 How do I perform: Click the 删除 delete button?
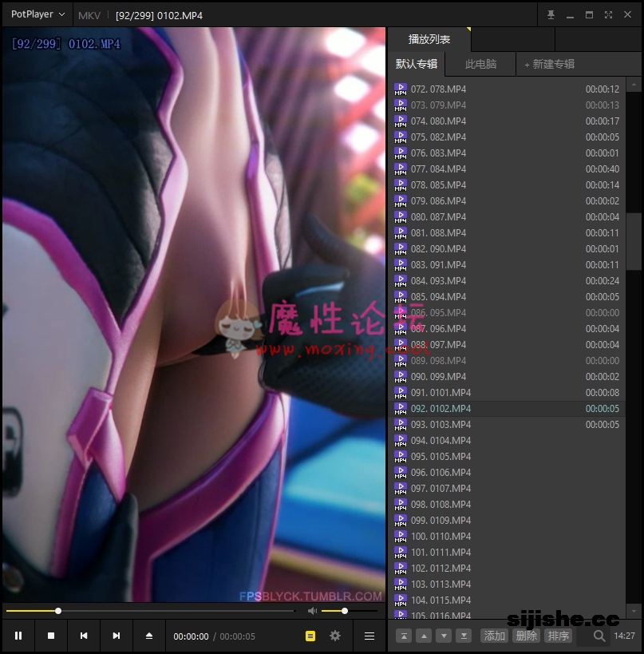[527, 636]
